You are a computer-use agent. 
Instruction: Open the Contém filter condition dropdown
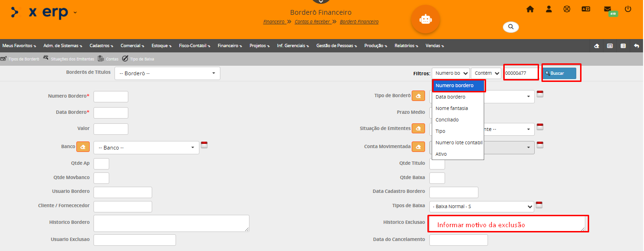(486, 73)
